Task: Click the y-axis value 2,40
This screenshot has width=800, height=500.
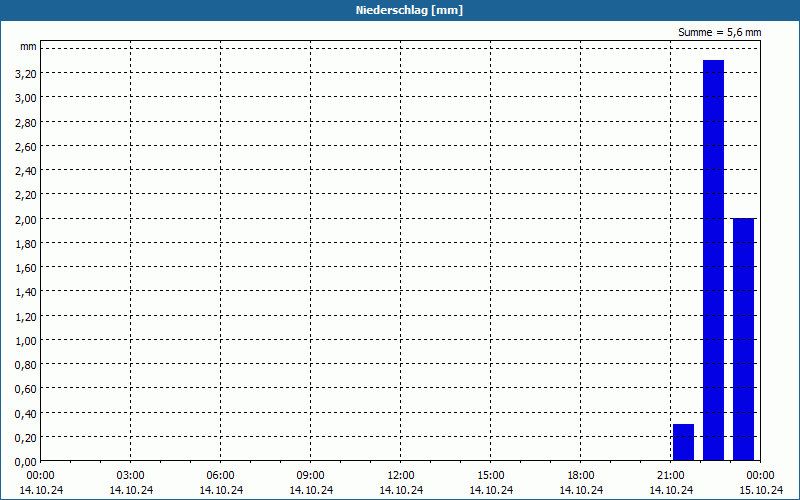Action: coord(26,171)
